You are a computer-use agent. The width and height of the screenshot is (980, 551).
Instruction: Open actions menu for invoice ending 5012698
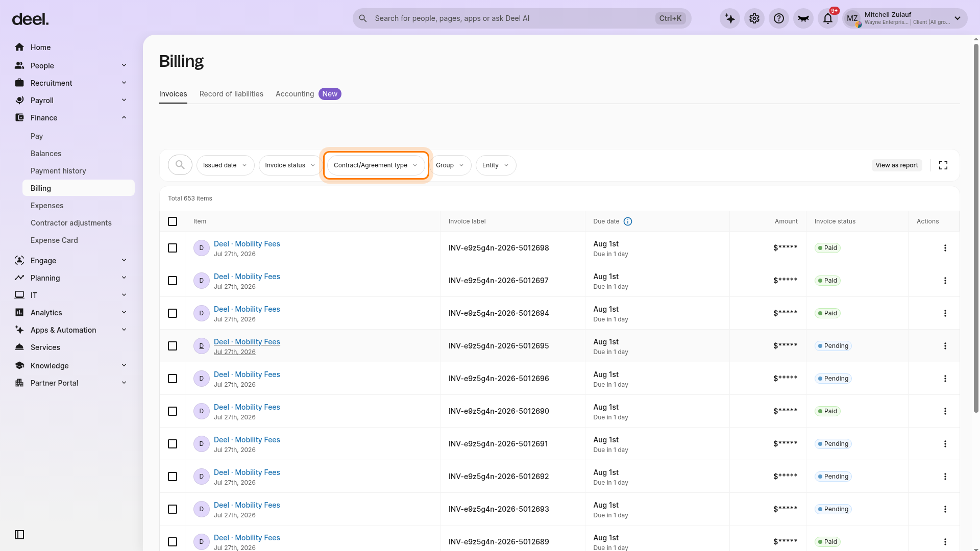coord(945,248)
